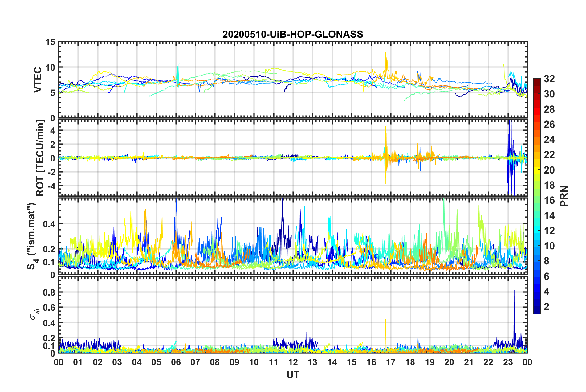Screen dimensions: 586x392
Task: Click the ROT [TECU/min] axis label
Action: point(40,158)
